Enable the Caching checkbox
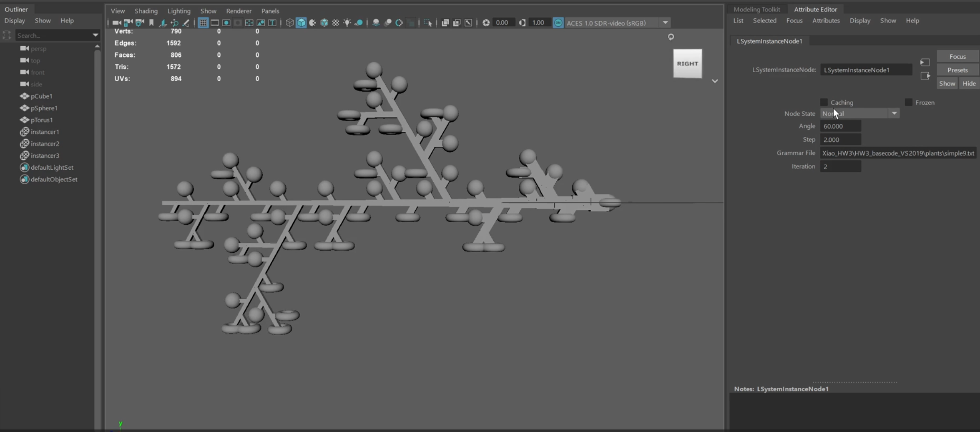This screenshot has width=980, height=432. [x=824, y=102]
